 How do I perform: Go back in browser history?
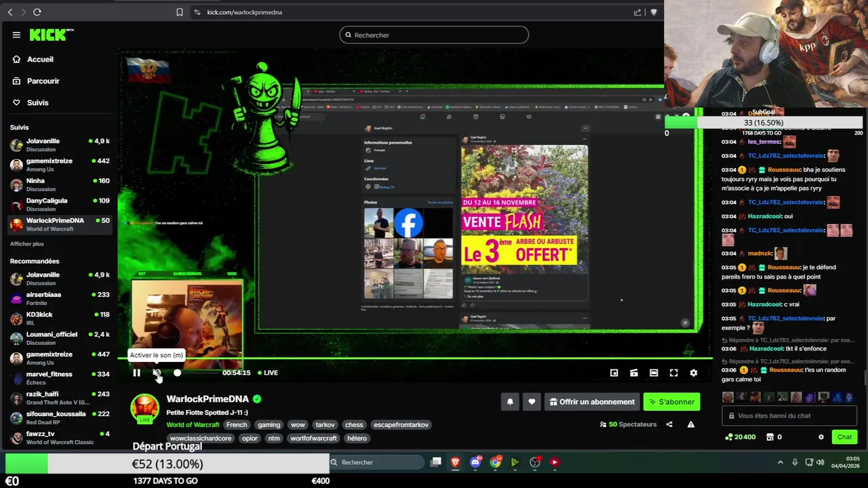click(x=10, y=12)
